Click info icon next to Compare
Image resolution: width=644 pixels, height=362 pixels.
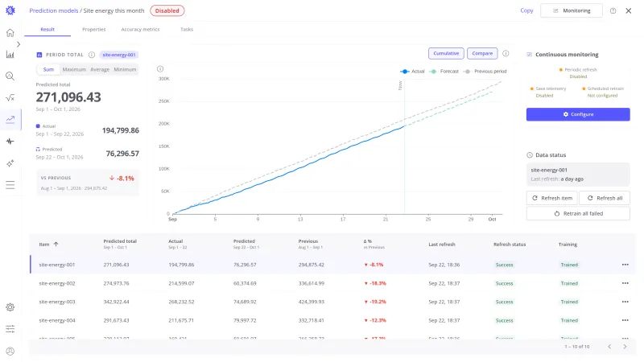pyautogui.click(x=506, y=53)
